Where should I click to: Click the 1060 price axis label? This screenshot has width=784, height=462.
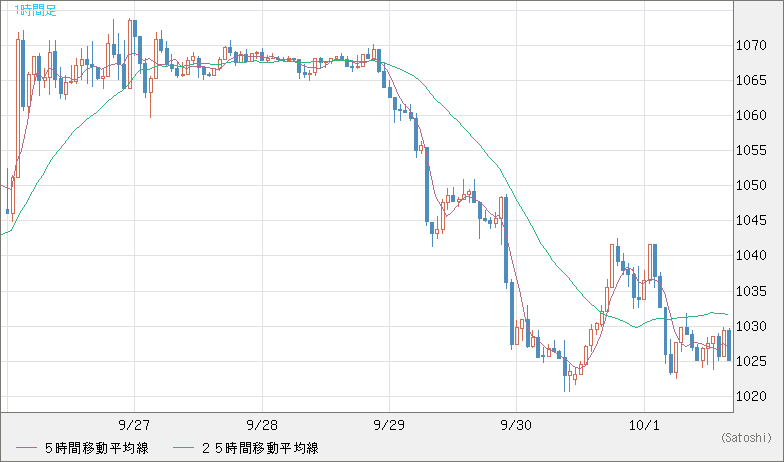[751, 115]
